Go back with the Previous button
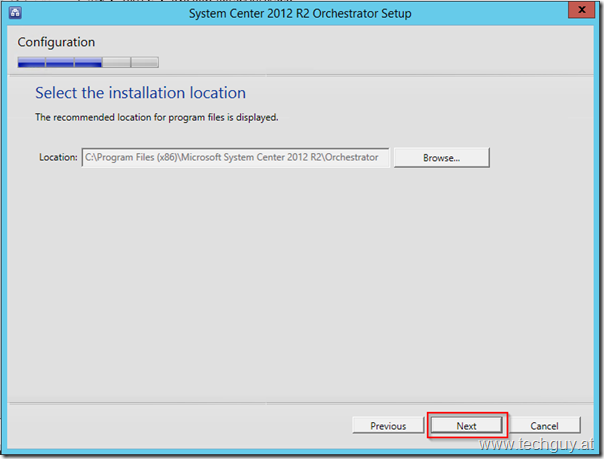Image resolution: width=604 pixels, height=459 pixels. pos(388,425)
